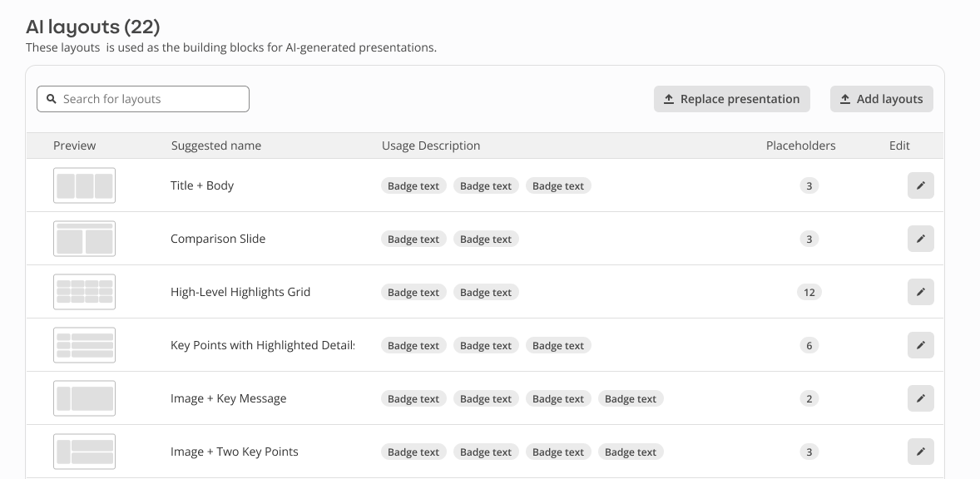Select Key Points with Highlighted Details name
980x479 pixels.
(x=263, y=345)
